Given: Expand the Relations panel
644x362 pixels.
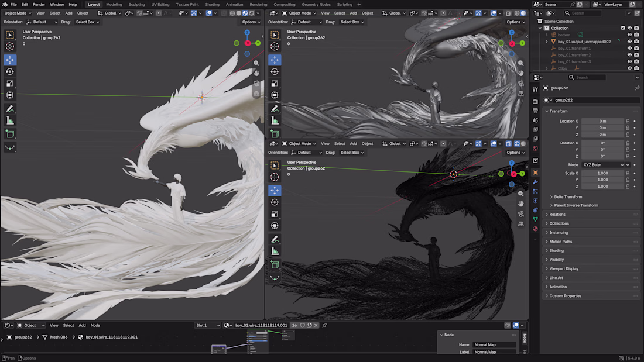Looking at the screenshot, I should coord(591,215).
